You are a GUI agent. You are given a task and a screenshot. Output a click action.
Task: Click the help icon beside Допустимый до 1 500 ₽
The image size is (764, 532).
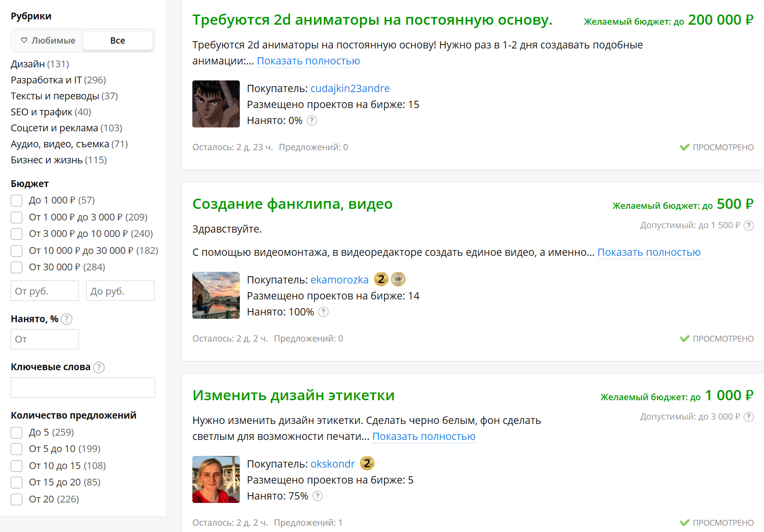tap(749, 225)
